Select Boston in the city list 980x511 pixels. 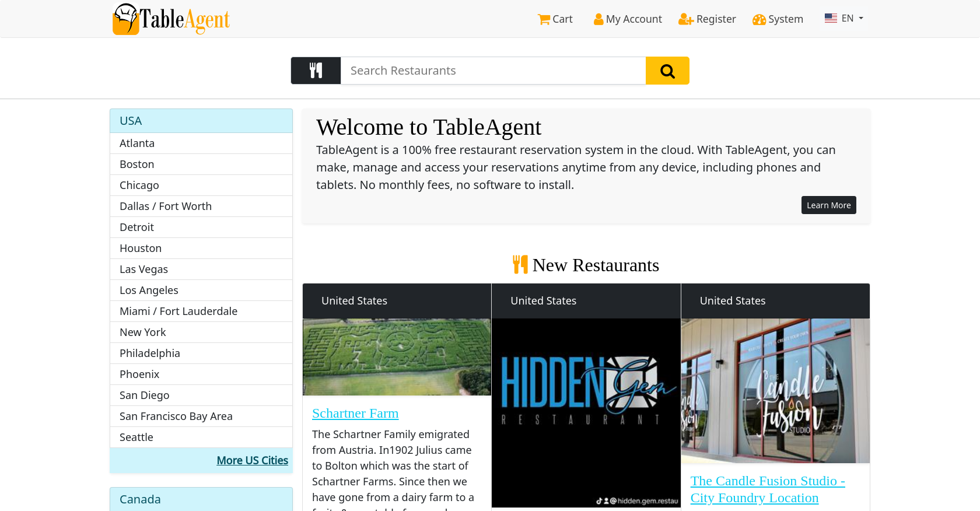click(201, 164)
